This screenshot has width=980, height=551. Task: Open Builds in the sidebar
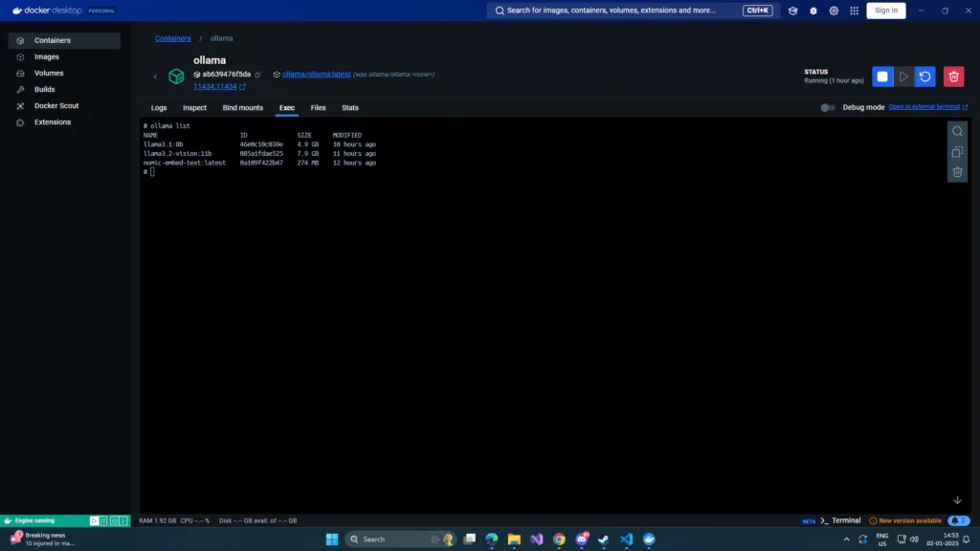[x=64, y=89]
